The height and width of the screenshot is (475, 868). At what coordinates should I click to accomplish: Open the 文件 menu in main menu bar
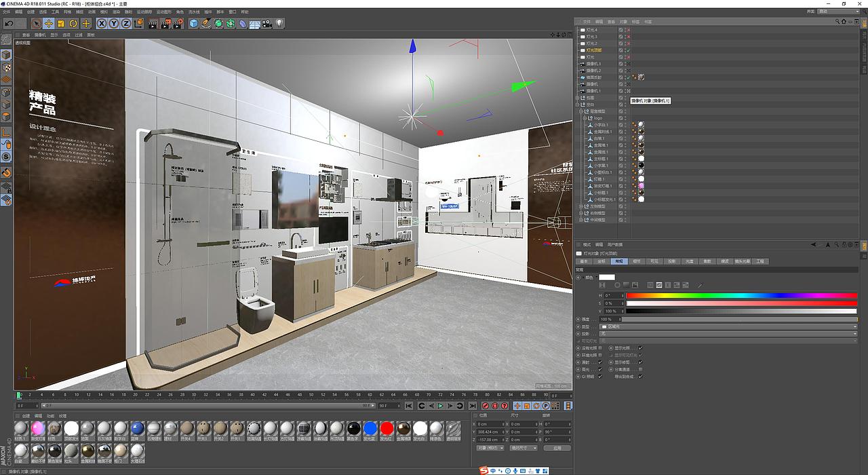(x=7, y=12)
